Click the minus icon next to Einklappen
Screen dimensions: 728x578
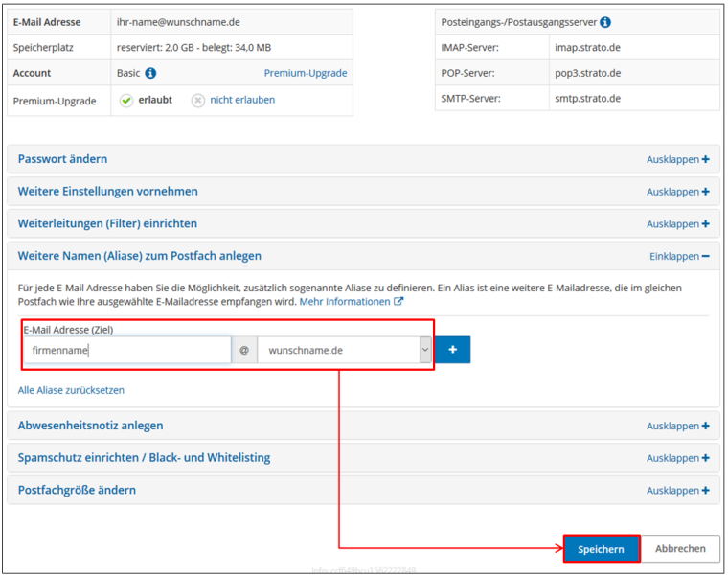click(706, 257)
